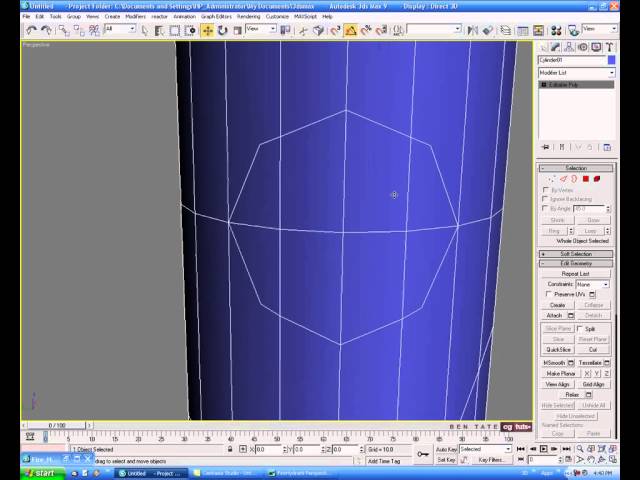Image resolution: width=640 pixels, height=480 pixels.
Task: Enable the Ignore Backfacing checkbox
Action: (x=545, y=199)
